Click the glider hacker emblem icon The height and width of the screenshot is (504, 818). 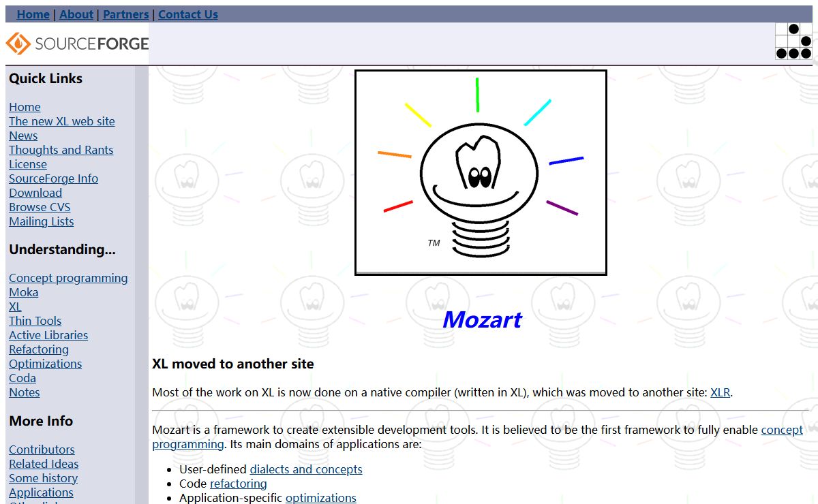[x=793, y=41]
